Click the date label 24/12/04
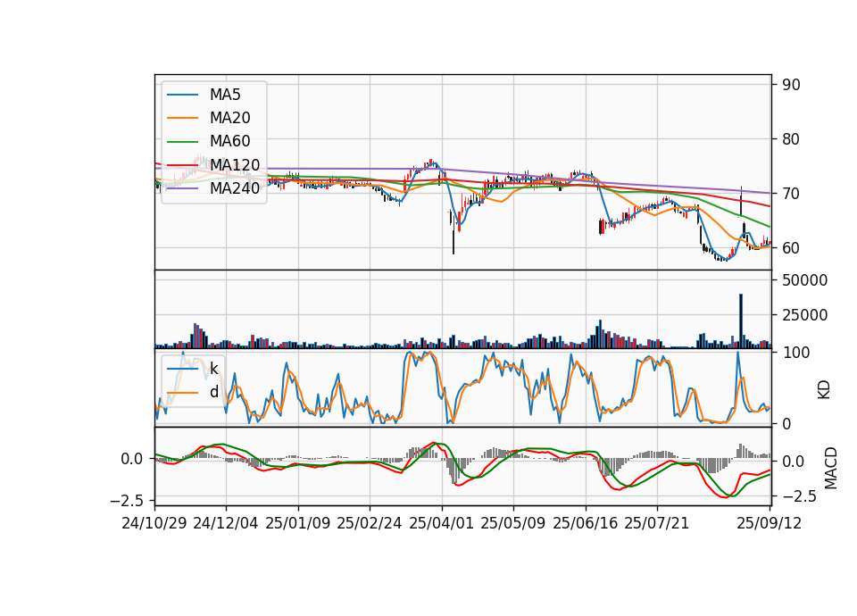857x616 pixels. click(225, 523)
